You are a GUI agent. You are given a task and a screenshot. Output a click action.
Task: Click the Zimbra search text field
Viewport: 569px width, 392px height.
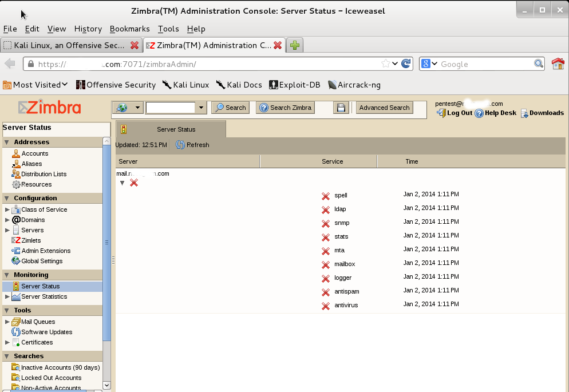point(170,108)
